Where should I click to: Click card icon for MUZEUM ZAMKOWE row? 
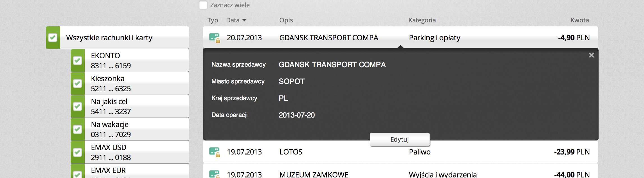[x=214, y=174]
